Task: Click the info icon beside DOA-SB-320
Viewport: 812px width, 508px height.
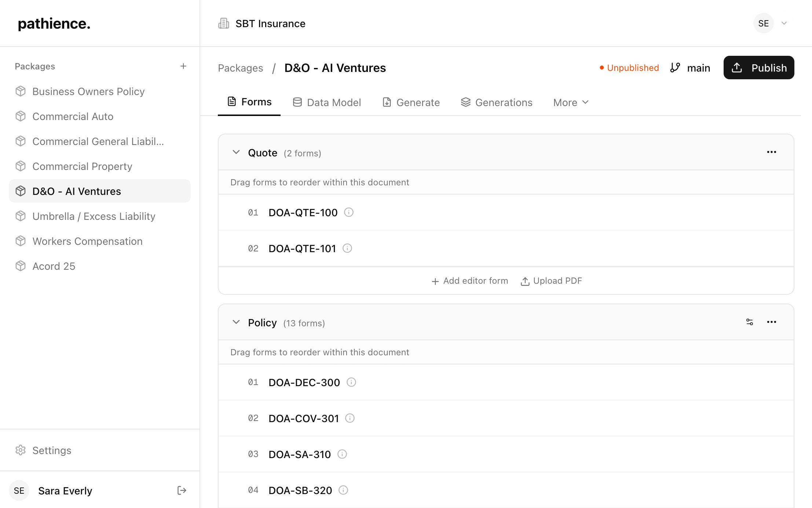Action: (x=343, y=490)
